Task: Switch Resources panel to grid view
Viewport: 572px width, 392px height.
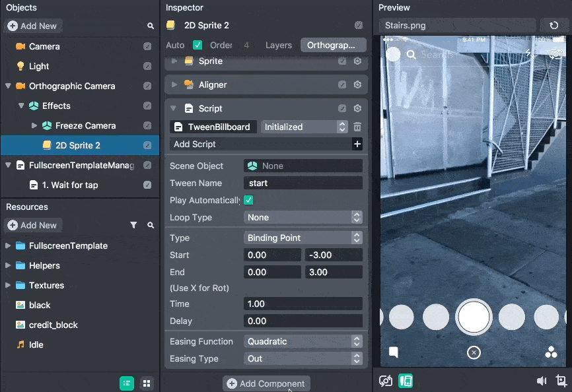Action: tap(147, 383)
